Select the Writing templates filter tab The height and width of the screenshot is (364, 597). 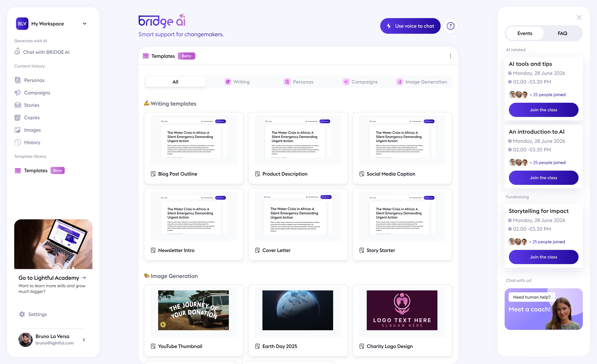click(x=237, y=82)
